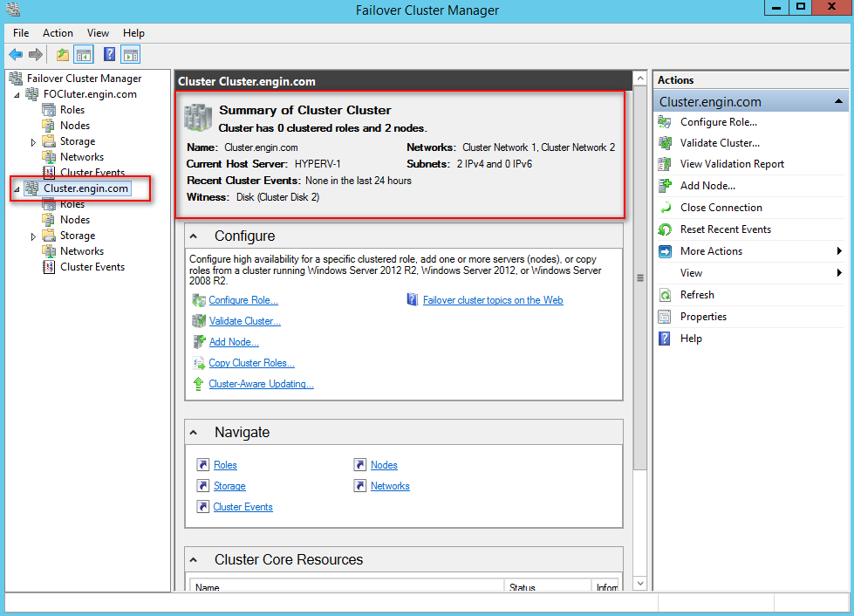Screen dimensions: 854x616
Task: Select Networks under FOCluter.engin.com
Action: [82, 157]
